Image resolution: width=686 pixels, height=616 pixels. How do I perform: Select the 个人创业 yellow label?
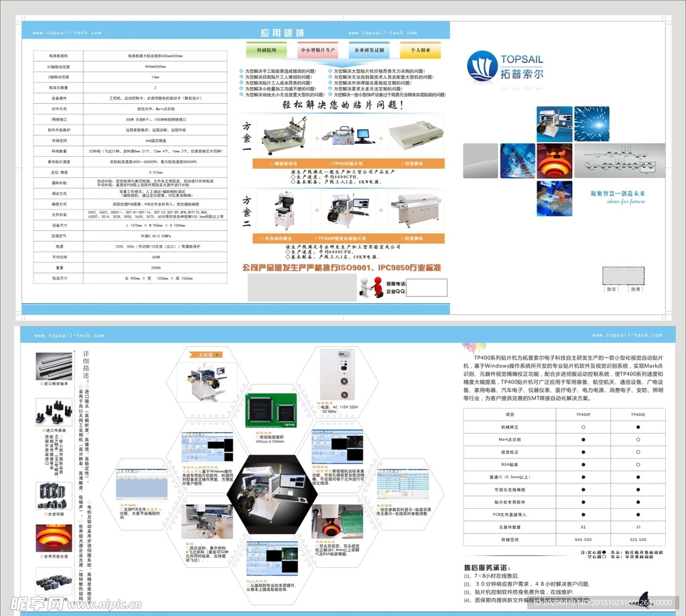(x=421, y=50)
